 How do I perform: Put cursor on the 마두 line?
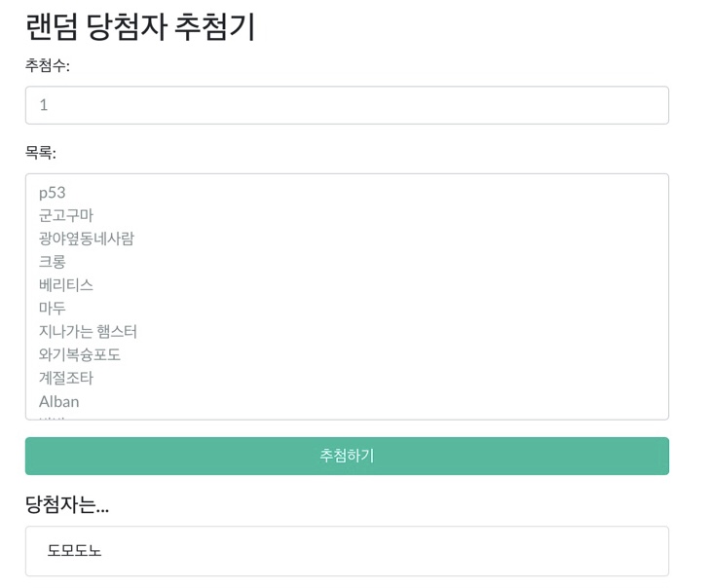pyautogui.click(x=53, y=309)
